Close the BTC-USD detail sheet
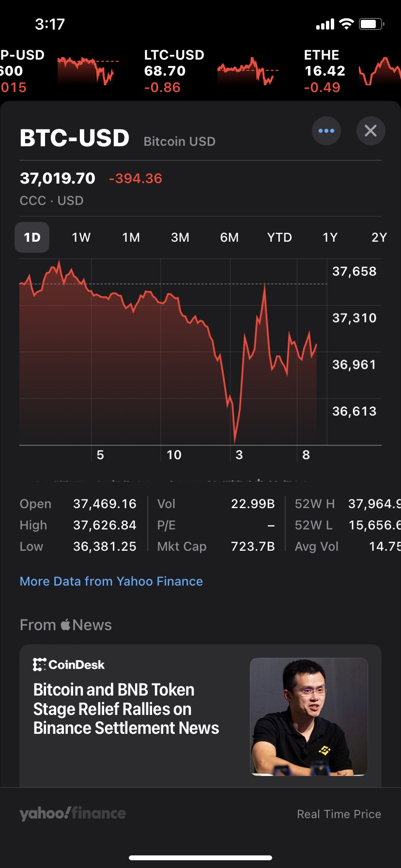The width and height of the screenshot is (401, 868). 370,131
